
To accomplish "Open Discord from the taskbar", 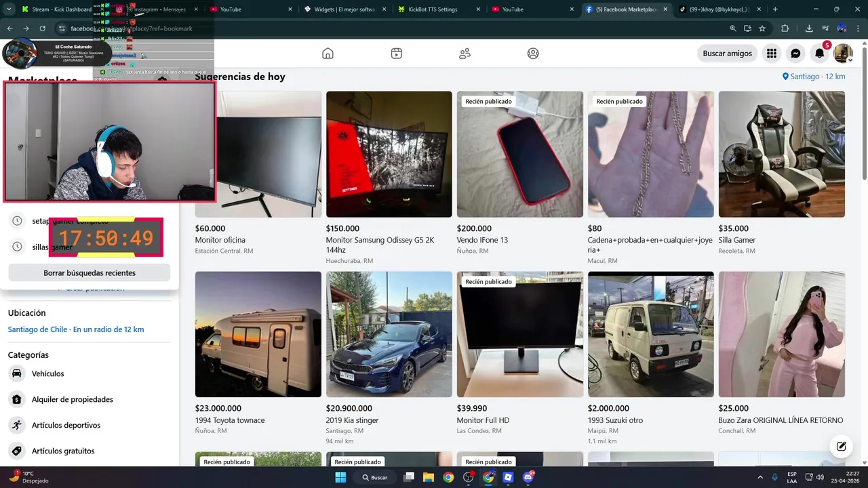I will pyautogui.click(x=528, y=477).
